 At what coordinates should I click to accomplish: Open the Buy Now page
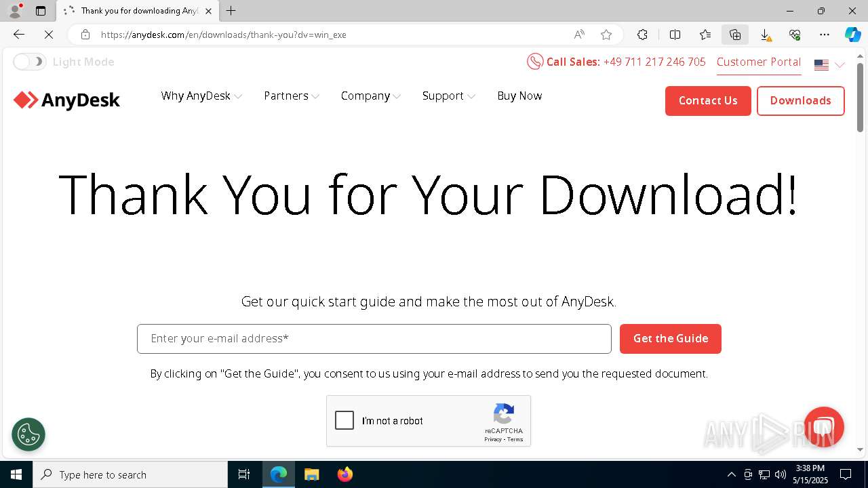tap(519, 96)
